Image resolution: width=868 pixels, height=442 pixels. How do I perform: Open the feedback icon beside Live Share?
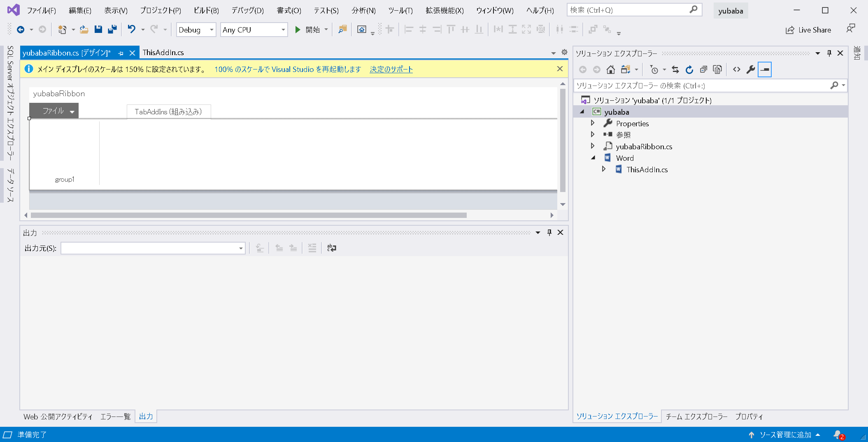pyautogui.click(x=850, y=29)
